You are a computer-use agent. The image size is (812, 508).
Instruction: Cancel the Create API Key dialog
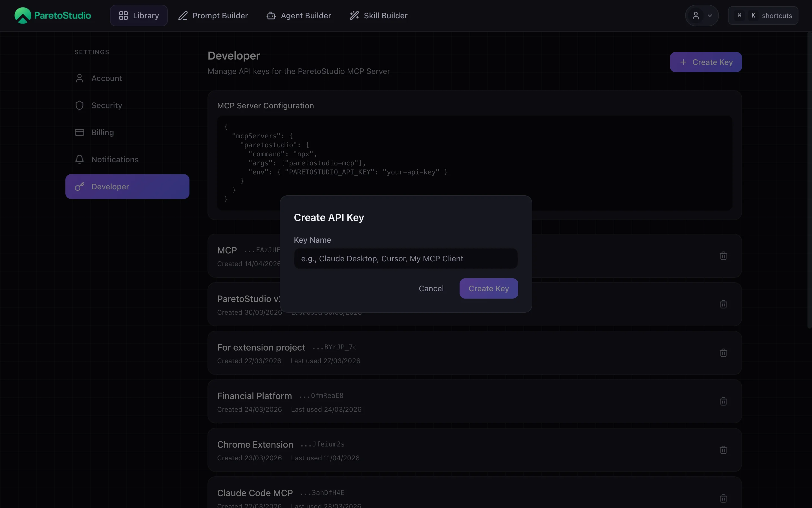pos(431,289)
